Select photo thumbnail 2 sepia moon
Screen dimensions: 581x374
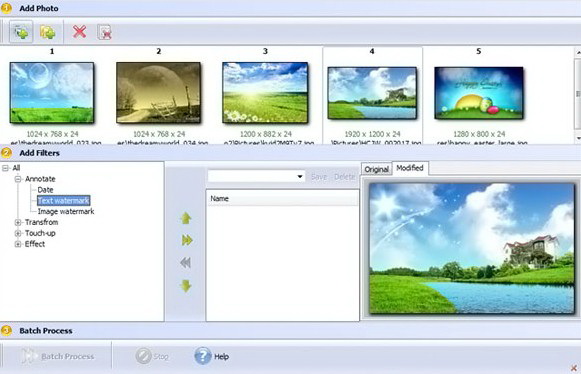pyautogui.click(x=159, y=93)
